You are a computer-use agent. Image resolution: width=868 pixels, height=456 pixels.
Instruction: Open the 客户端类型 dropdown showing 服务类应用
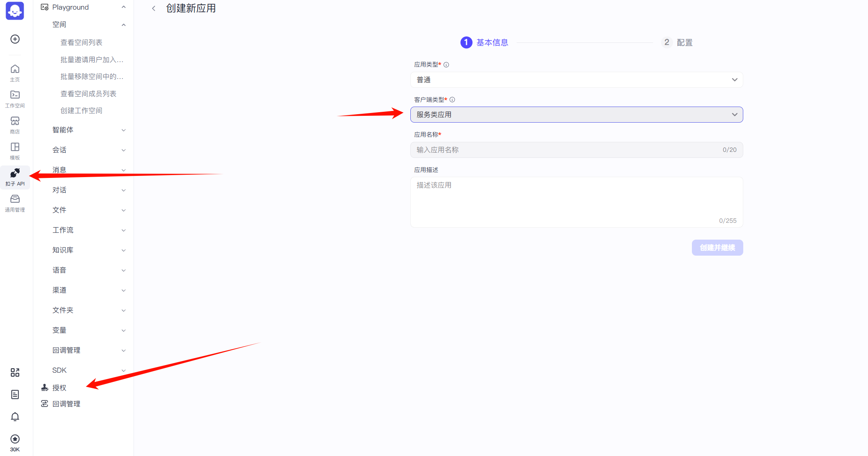click(x=576, y=115)
